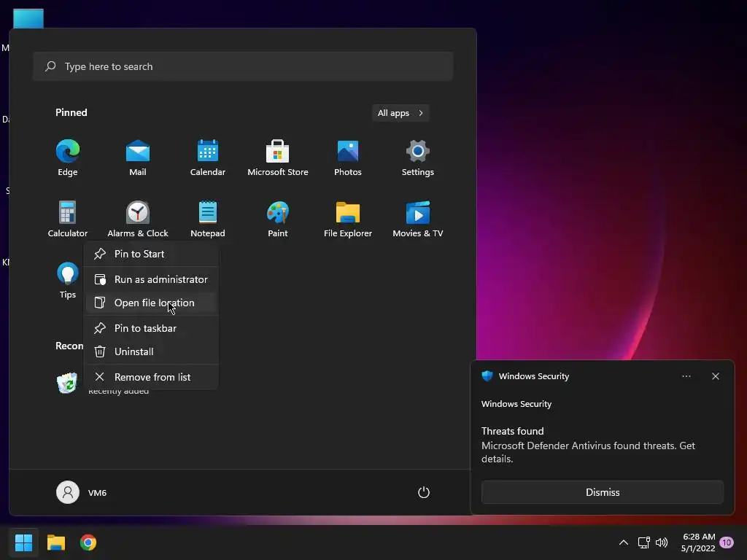Show hidden icons tray chevron
The image size is (747, 560).
[623, 542]
